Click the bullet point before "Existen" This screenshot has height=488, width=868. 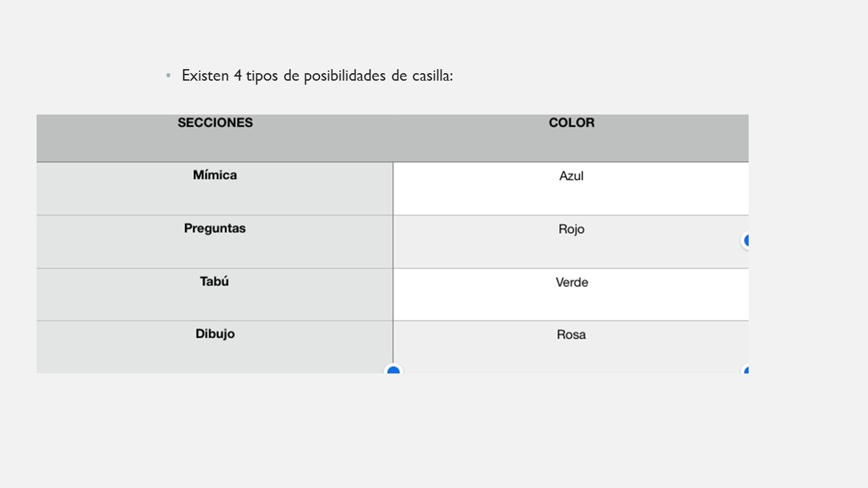[169, 76]
